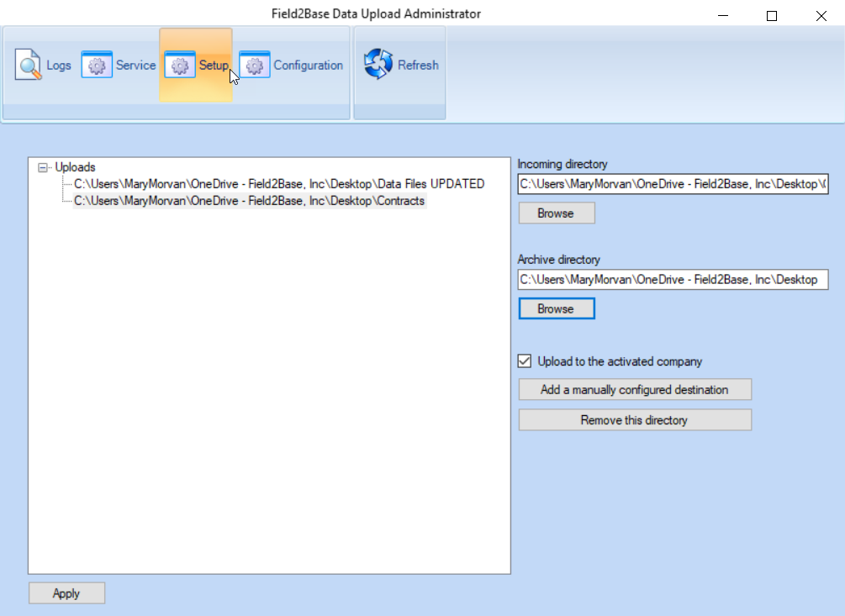The width and height of the screenshot is (845, 616).
Task: Open the Logs tab label
Action: [59, 66]
